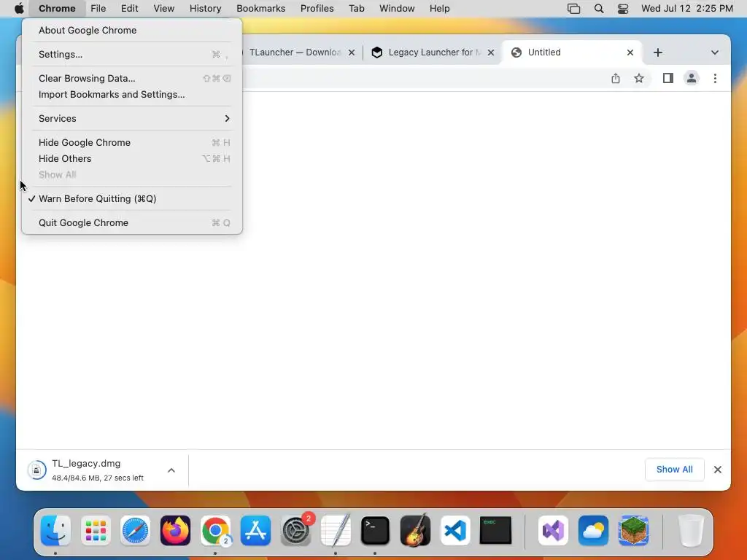Close the TLauncher tab

tap(352, 52)
